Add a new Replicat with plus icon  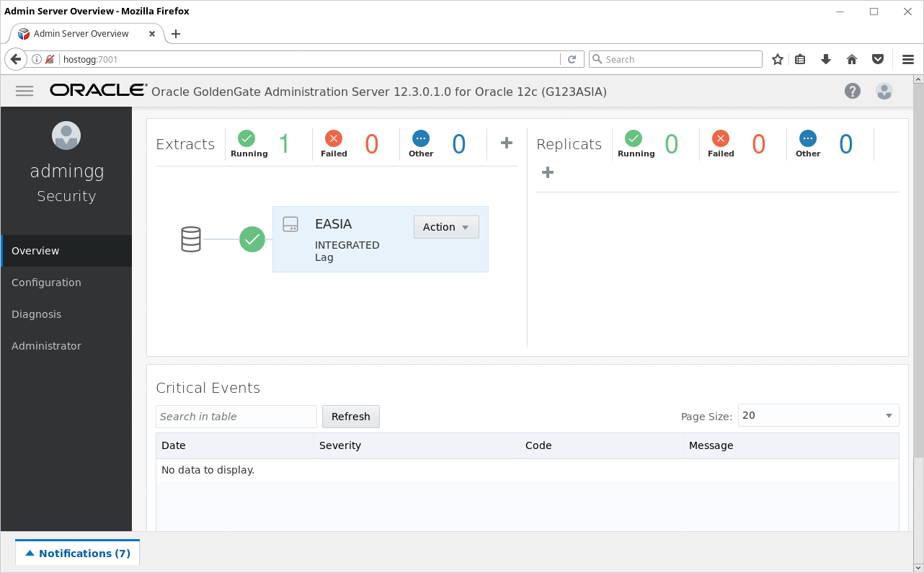pos(548,172)
